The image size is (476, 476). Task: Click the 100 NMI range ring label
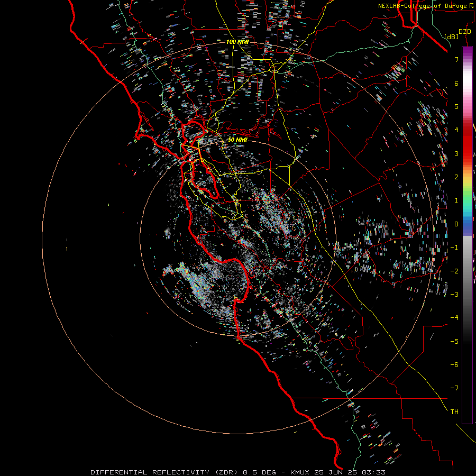(x=237, y=42)
